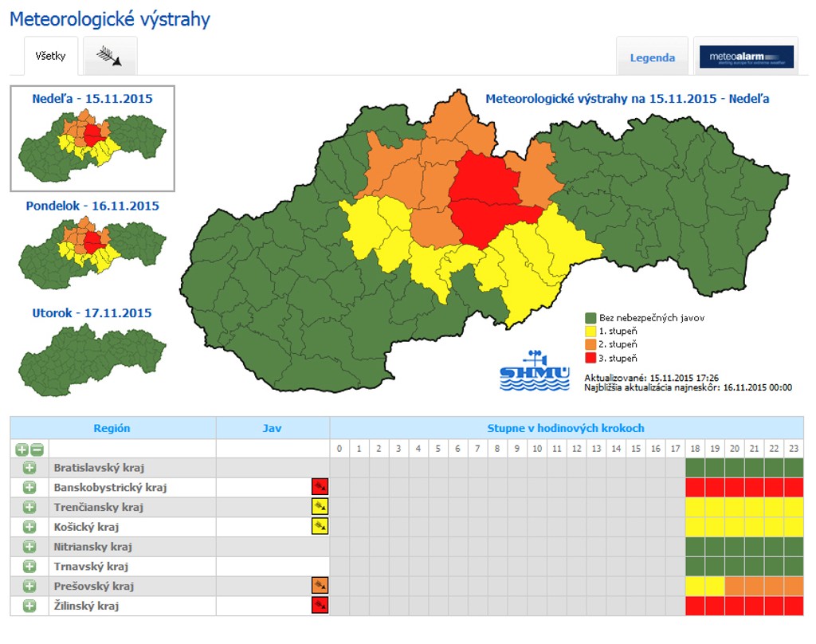Expand the Trnavský kraj row
Image resolution: width=816 pixels, height=644 pixels.
[x=29, y=567]
